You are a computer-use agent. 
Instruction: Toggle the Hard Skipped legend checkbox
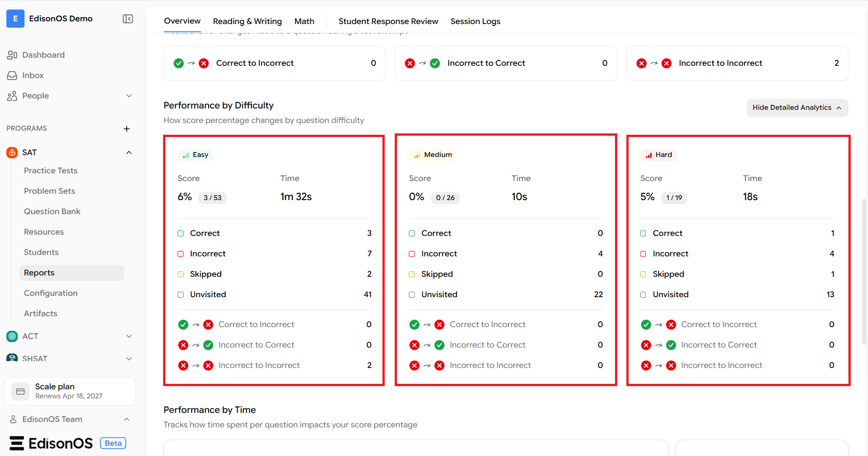(x=643, y=274)
